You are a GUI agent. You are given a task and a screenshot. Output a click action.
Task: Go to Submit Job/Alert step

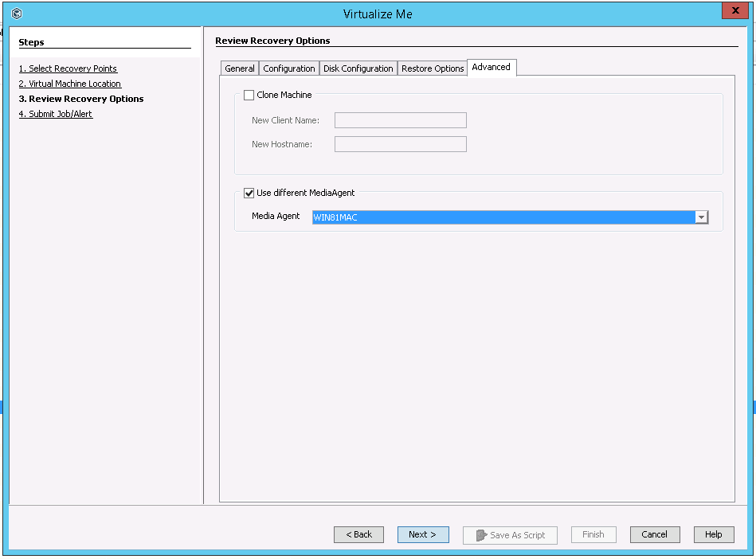coord(56,114)
